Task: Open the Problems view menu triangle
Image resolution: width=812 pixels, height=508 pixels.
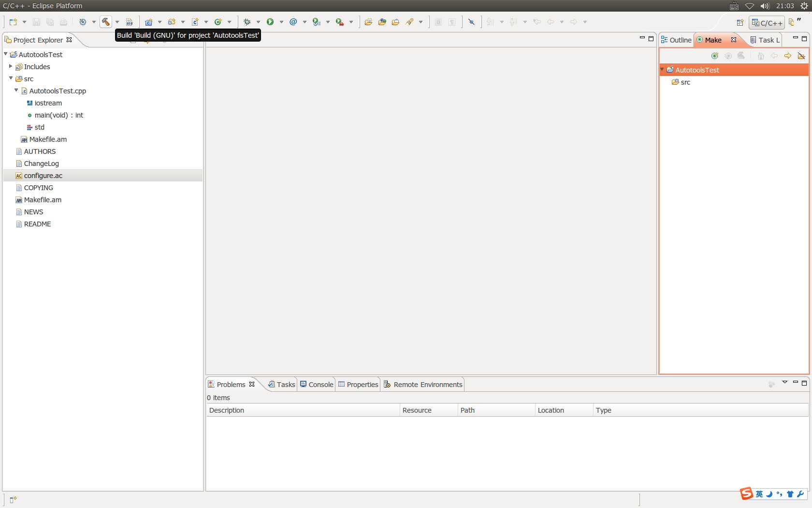Action: [785, 382]
